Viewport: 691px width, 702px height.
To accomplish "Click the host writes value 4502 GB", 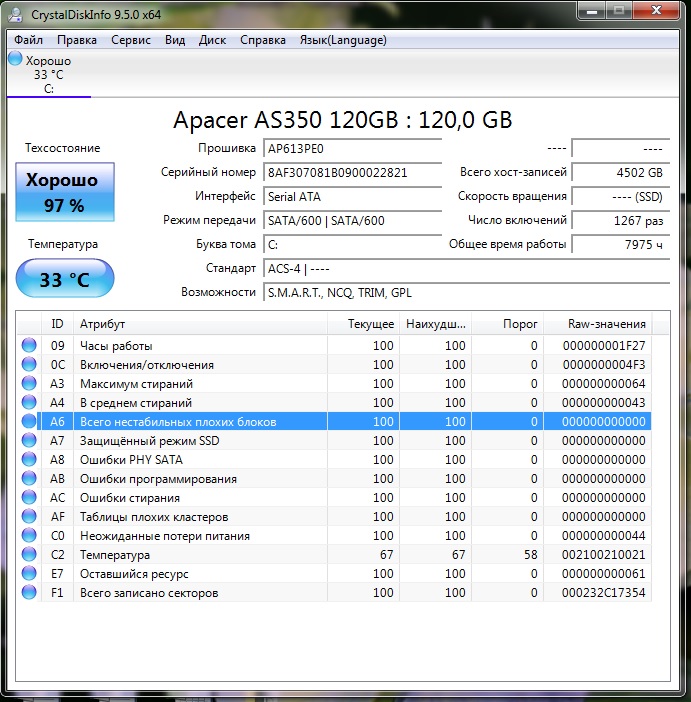I will pyautogui.click(x=621, y=173).
